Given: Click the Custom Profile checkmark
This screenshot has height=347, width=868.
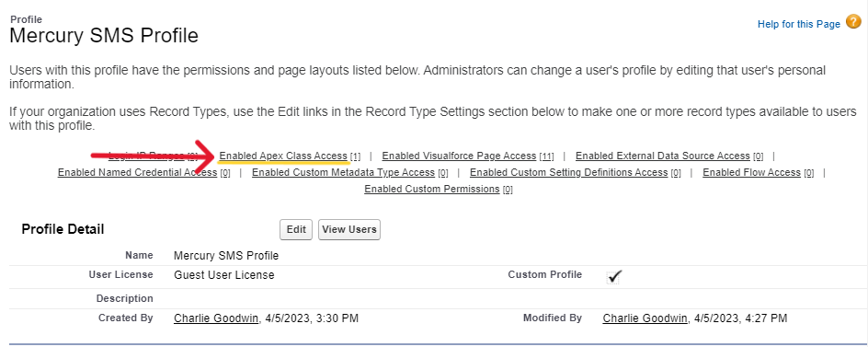Looking at the screenshot, I should click(614, 276).
